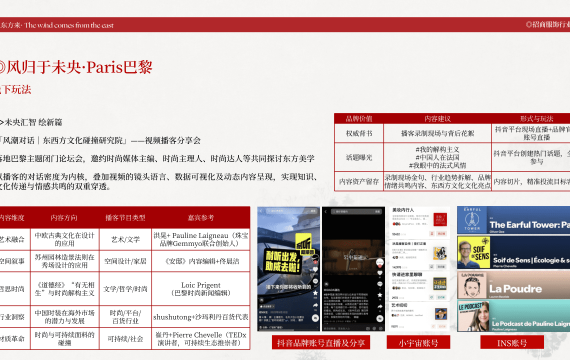570x360 pixels.
Task: Click the 品牌价值 column header
Action: click(x=359, y=119)
